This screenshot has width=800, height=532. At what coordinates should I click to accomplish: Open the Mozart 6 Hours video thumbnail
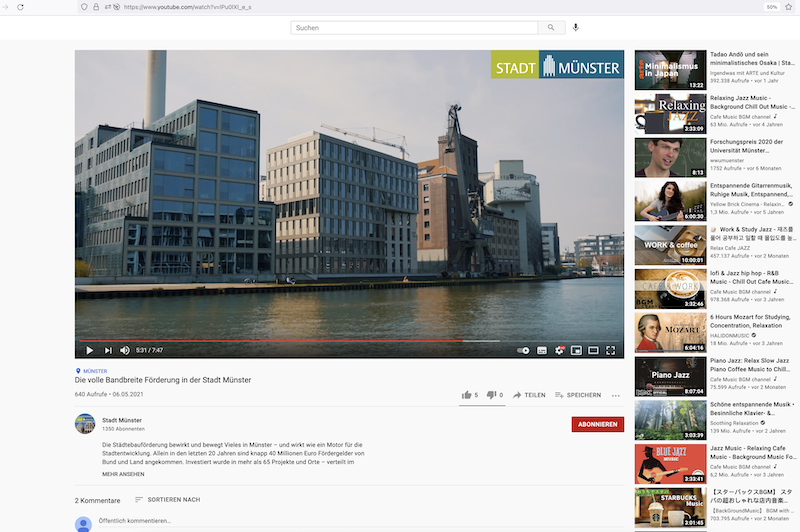click(x=670, y=333)
